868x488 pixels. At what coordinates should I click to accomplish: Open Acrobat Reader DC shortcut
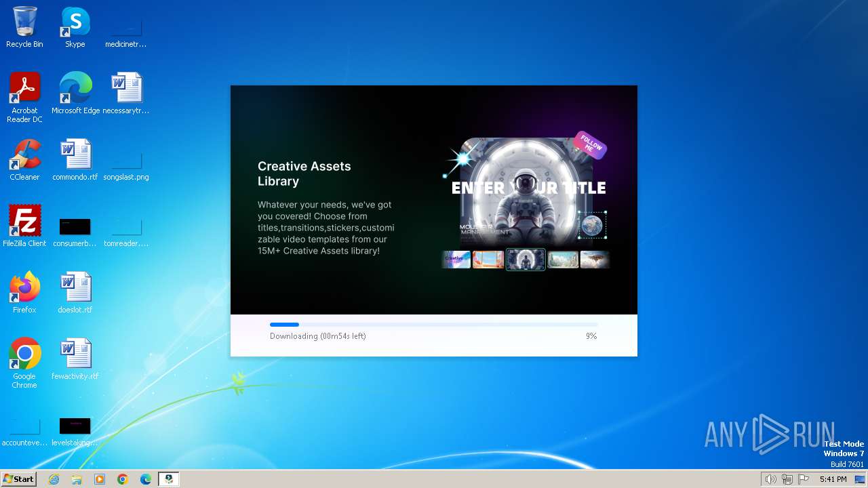click(x=24, y=98)
